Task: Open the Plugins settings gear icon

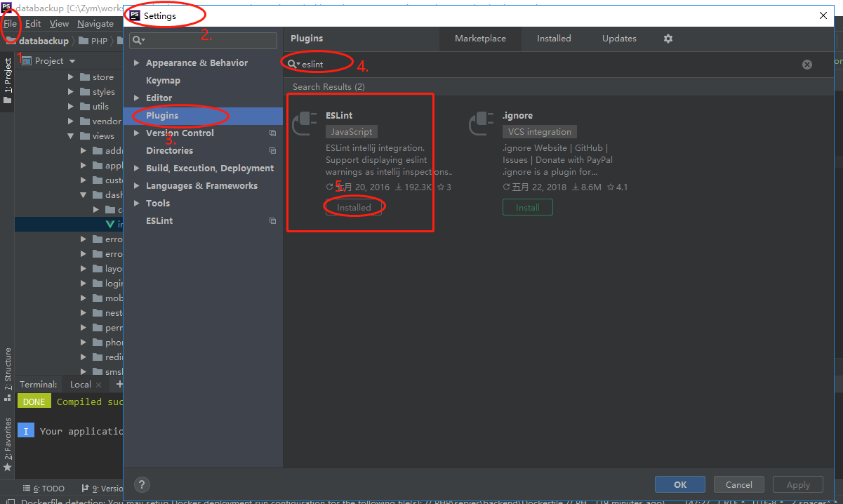Action: click(x=668, y=39)
